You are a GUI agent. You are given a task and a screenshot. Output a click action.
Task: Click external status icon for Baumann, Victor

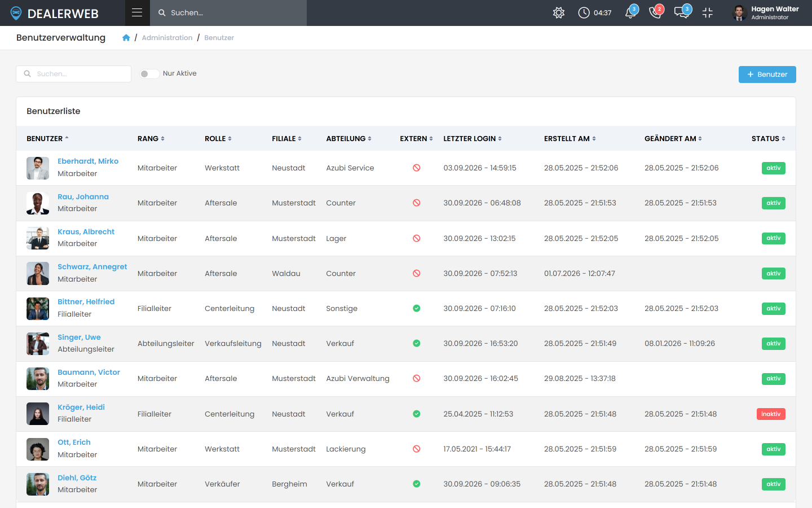[416, 378]
